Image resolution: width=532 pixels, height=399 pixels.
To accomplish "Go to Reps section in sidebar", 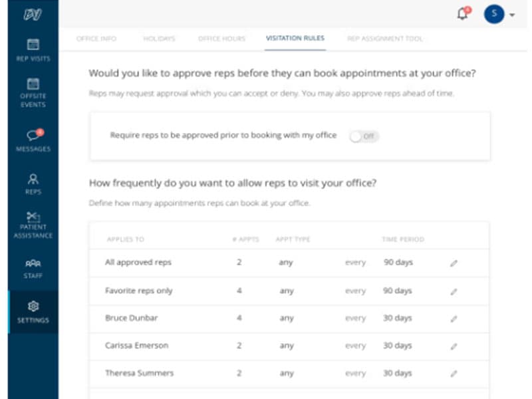I will 33,179.
